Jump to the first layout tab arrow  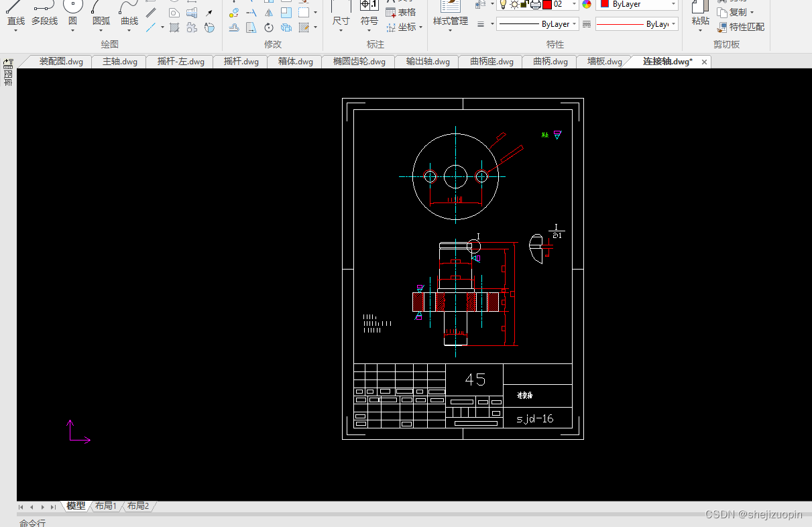[21, 507]
